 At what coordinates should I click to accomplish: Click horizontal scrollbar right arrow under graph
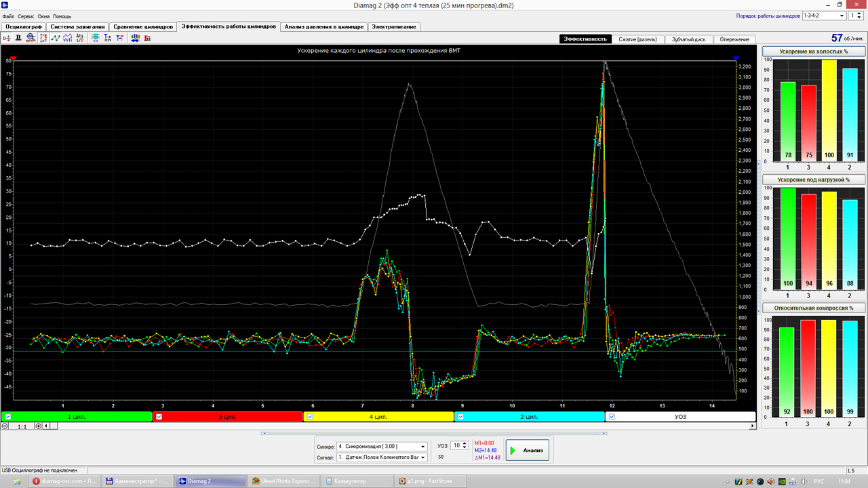coord(751,426)
